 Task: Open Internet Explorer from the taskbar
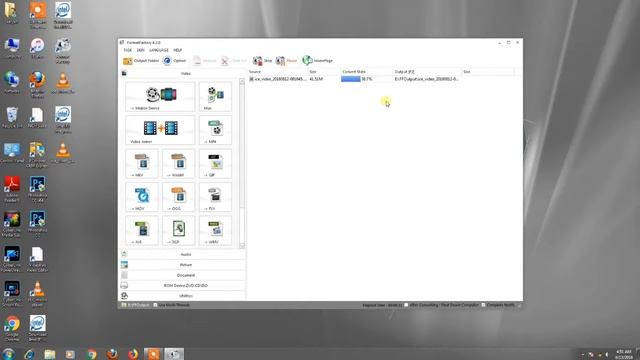[x=29, y=354]
